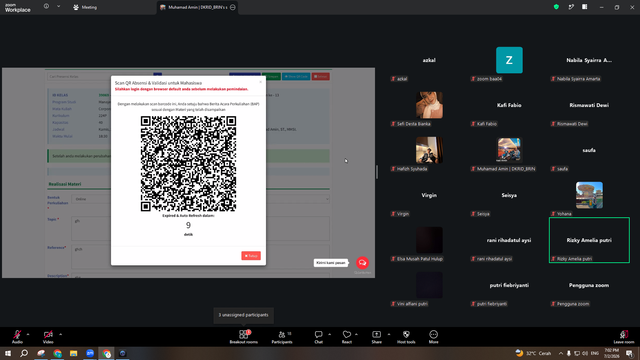Screen dimensions: 640x360
Task: Open the Windows Start menu
Action: (x=8, y=353)
